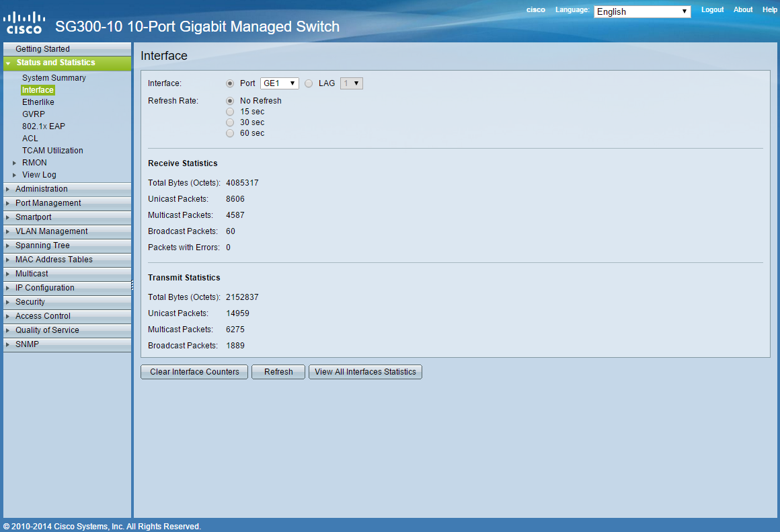Open the IP Configuration menu section
Viewport: 780px width, 532px height.
pos(67,288)
